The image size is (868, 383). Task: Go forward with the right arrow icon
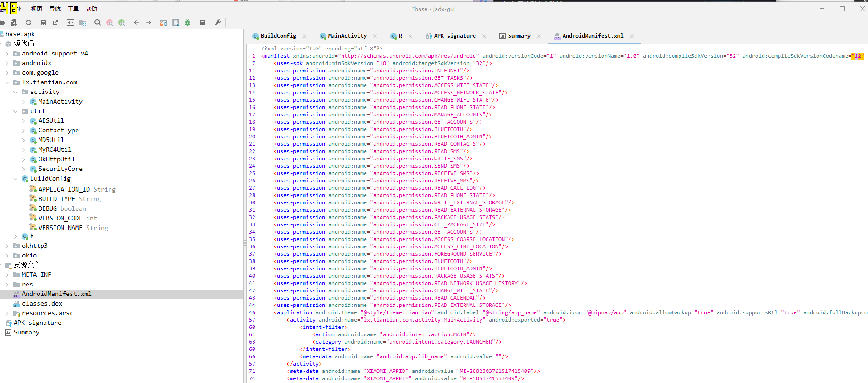coord(149,22)
